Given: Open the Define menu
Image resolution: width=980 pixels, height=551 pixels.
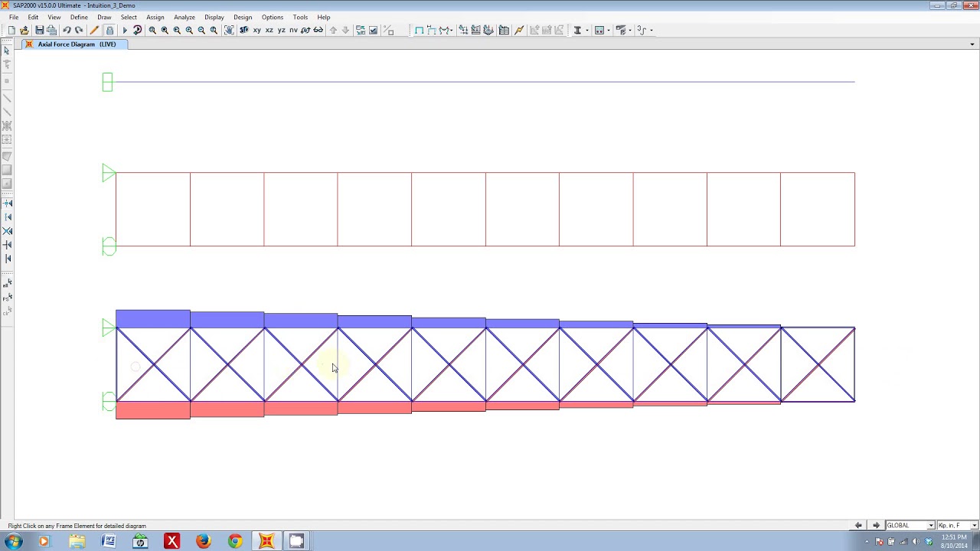Looking at the screenshot, I should [x=79, y=17].
